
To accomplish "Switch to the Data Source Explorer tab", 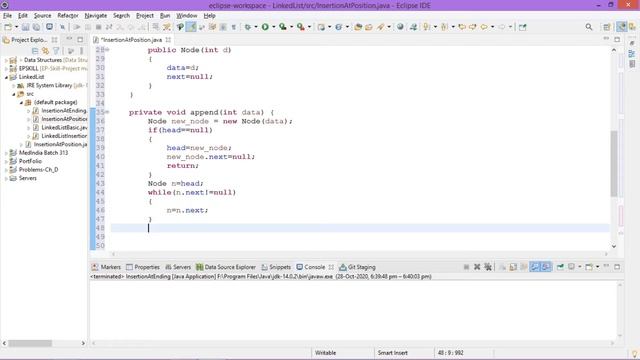I will click(226, 267).
